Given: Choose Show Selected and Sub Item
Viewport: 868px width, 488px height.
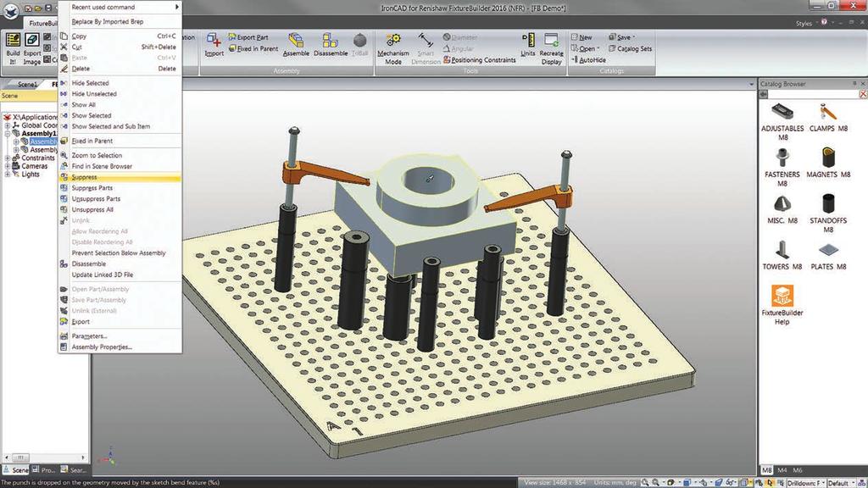Looking at the screenshot, I should 120,126.
